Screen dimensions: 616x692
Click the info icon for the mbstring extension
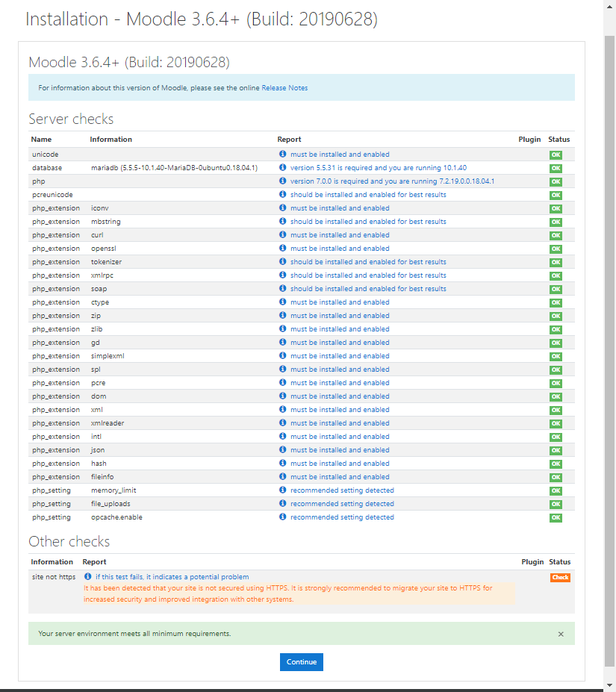(x=282, y=221)
